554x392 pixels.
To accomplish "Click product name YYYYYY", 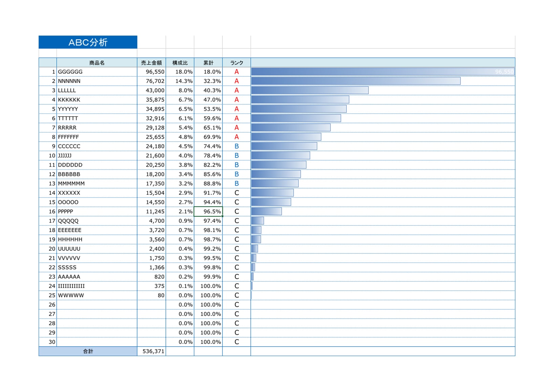I will [x=68, y=109].
